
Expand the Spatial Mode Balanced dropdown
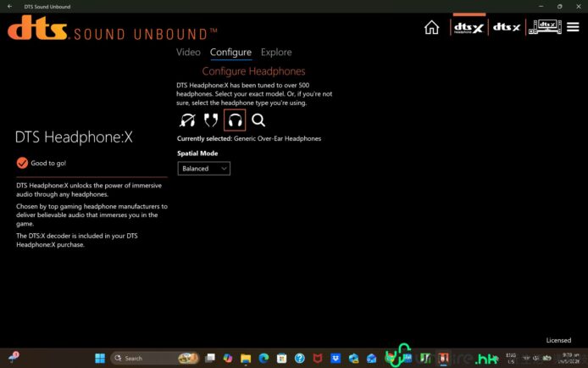point(203,169)
